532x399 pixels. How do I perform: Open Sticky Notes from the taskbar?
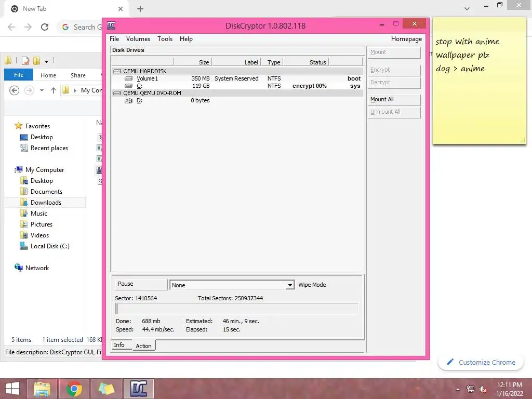coord(106,389)
